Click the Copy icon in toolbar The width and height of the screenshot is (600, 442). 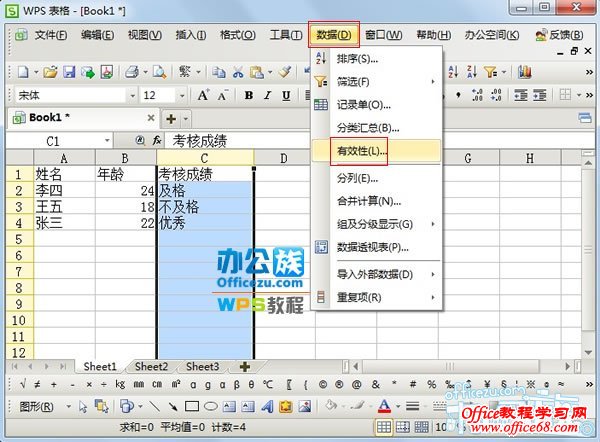pyautogui.click(x=219, y=72)
